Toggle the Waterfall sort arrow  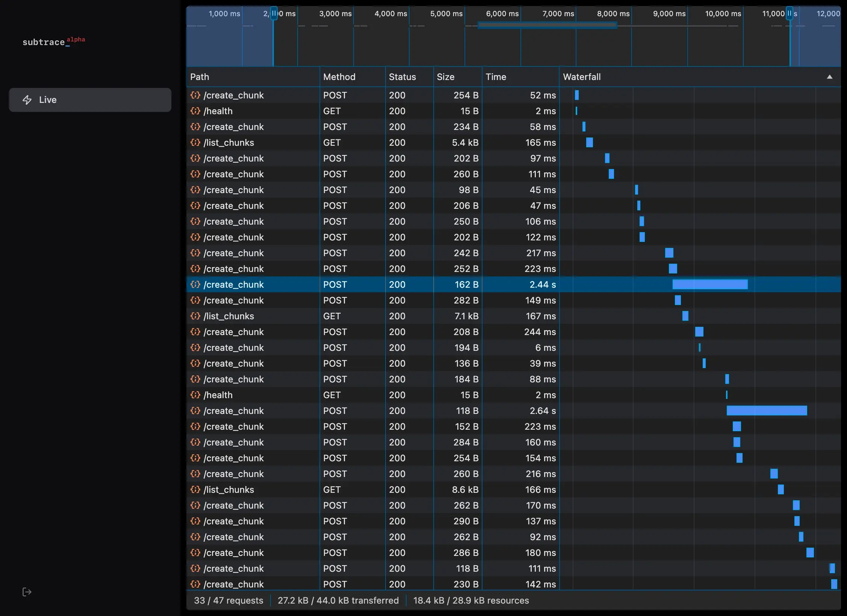pyautogui.click(x=829, y=77)
